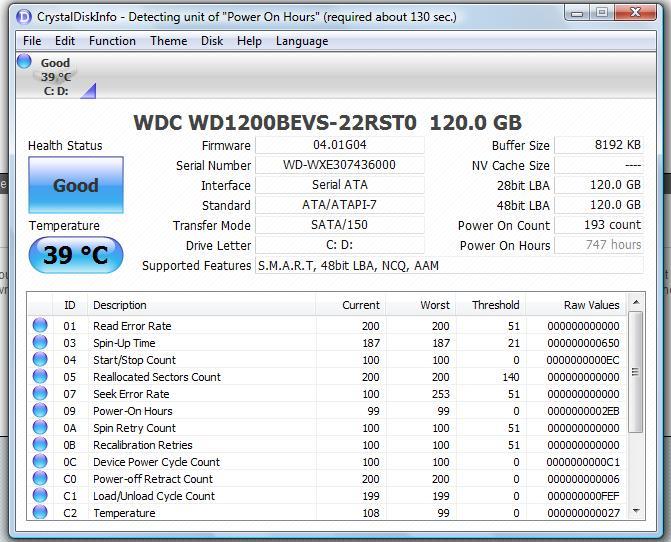Open the Help menu
The height and width of the screenshot is (542, 671).
click(249, 41)
